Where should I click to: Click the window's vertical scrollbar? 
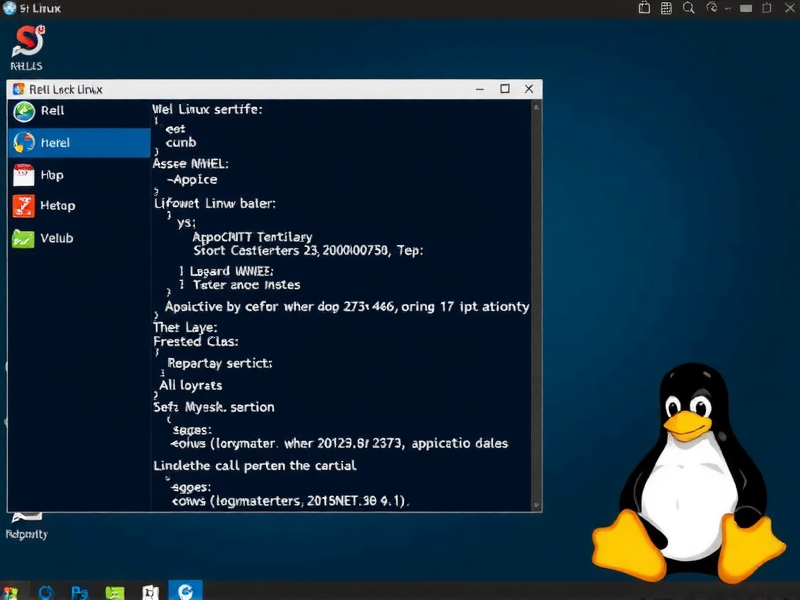point(537,300)
